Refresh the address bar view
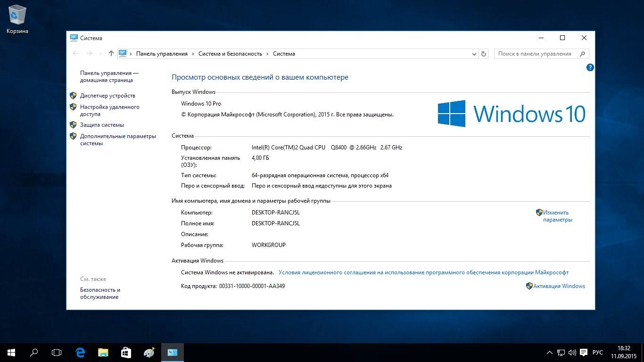 [484, 54]
